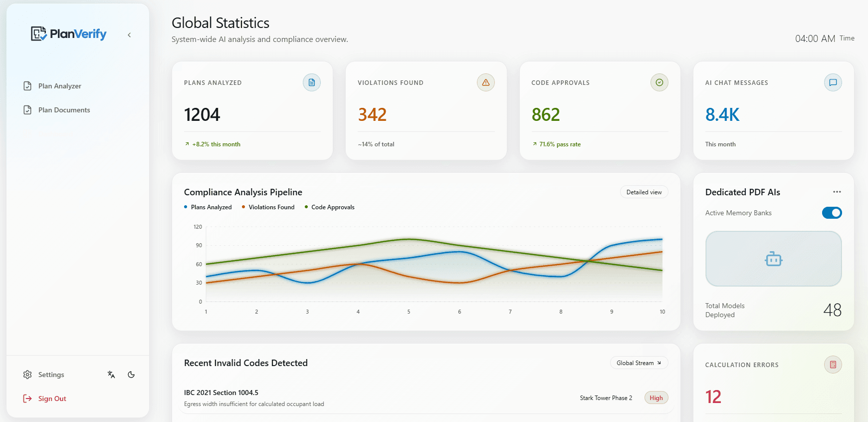Toggle the Code Approvals legend series
This screenshot has width=868, height=422.
(x=330, y=207)
